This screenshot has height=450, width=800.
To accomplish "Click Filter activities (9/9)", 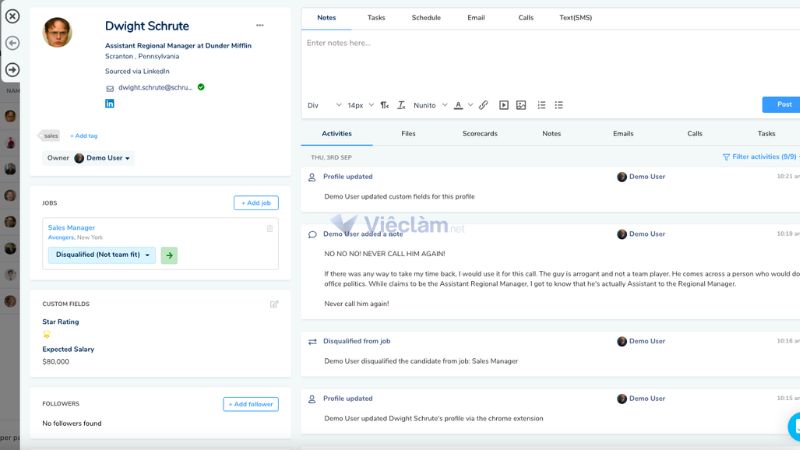I will pyautogui.click(x=760, y=157).
